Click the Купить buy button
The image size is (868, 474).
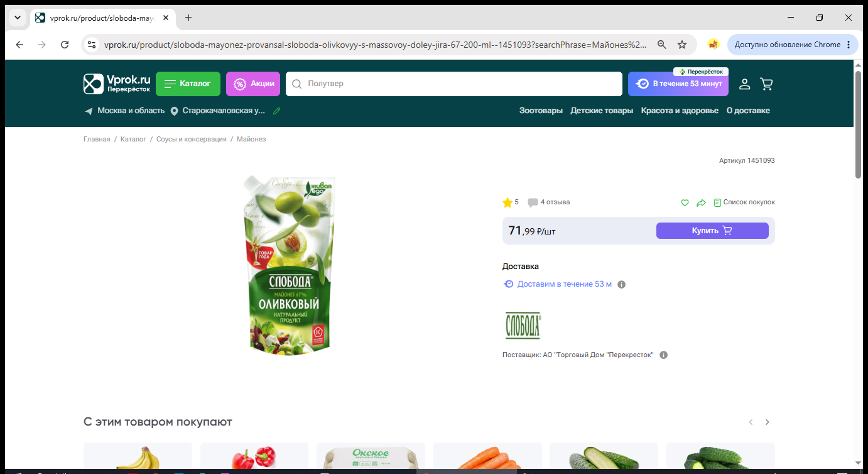click(712, 231)
